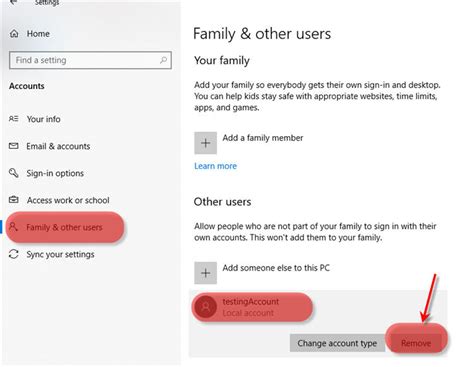Click the Remove button
The width and height of the screenshot is (474, 367).
tap(416, 343)
